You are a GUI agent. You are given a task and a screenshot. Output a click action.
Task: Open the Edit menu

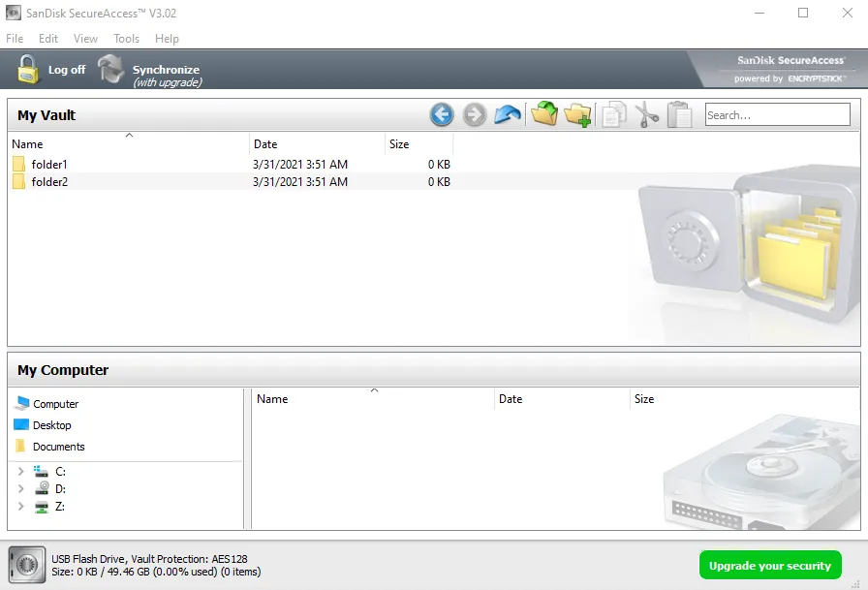[48, 38]
